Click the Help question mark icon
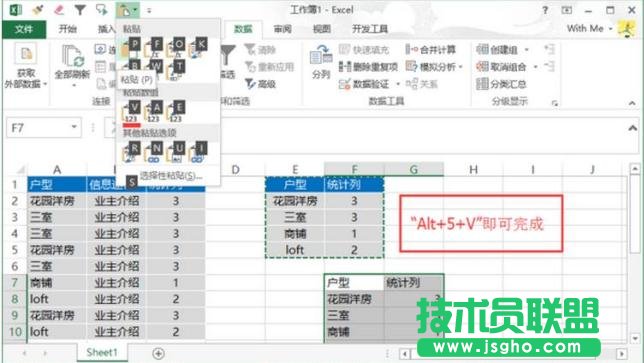The image size is (644, 363). (x=545, y=10)
